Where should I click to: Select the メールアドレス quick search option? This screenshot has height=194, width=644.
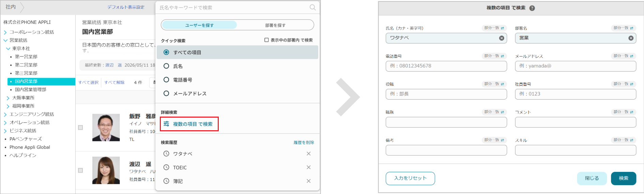click(166, 93)
